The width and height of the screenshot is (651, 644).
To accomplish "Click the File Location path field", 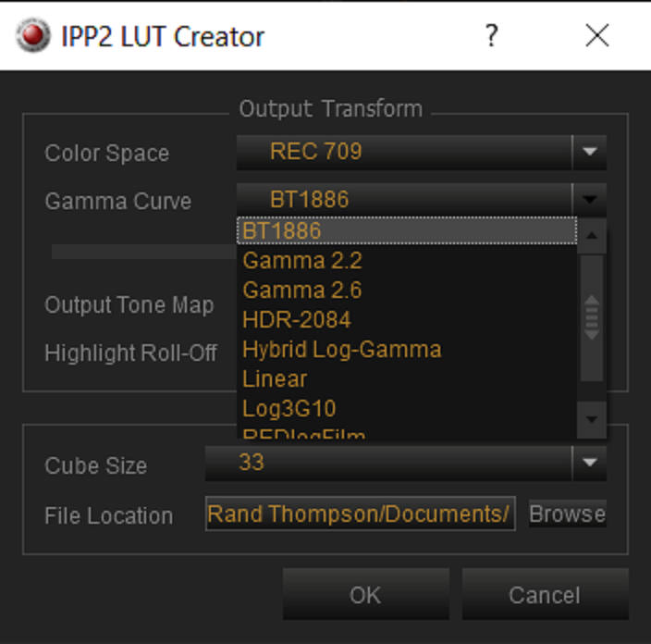I will (x=361, y=514).
